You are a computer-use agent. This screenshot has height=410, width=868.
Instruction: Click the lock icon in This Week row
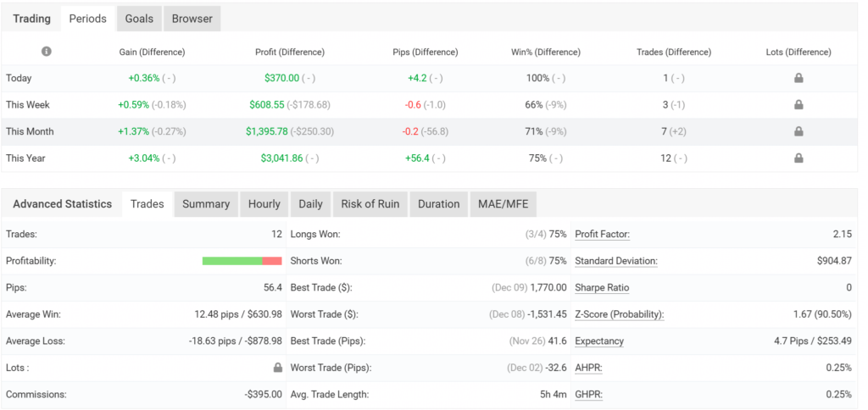pos(798,105)
